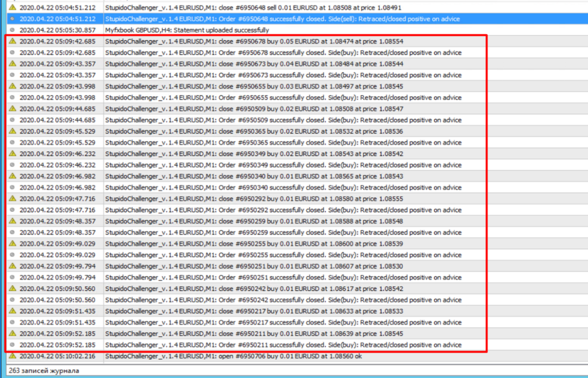Click info dot of Order #6950365 closed row
This screenshot has height=378, width=588.
coord(13,142)
